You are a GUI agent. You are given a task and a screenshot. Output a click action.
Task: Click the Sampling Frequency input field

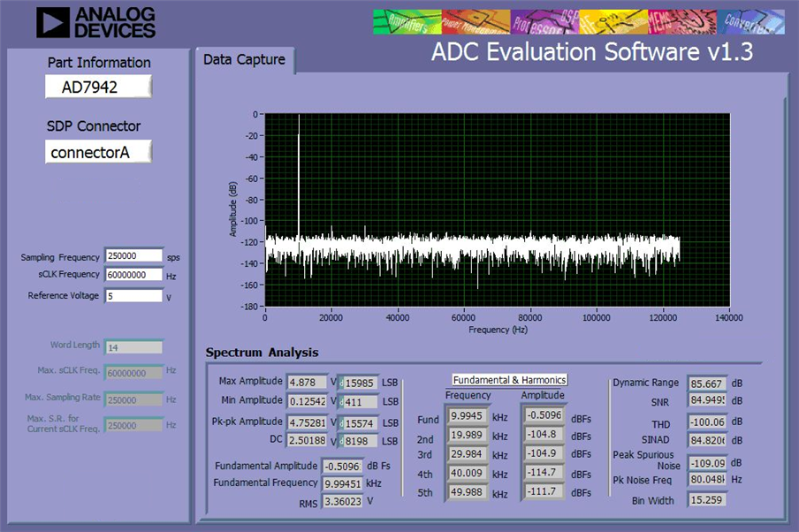point(134,255)
